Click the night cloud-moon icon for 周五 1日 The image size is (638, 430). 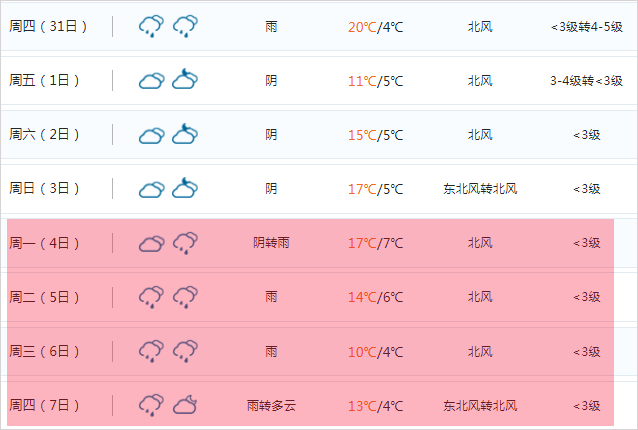point(185,79)
